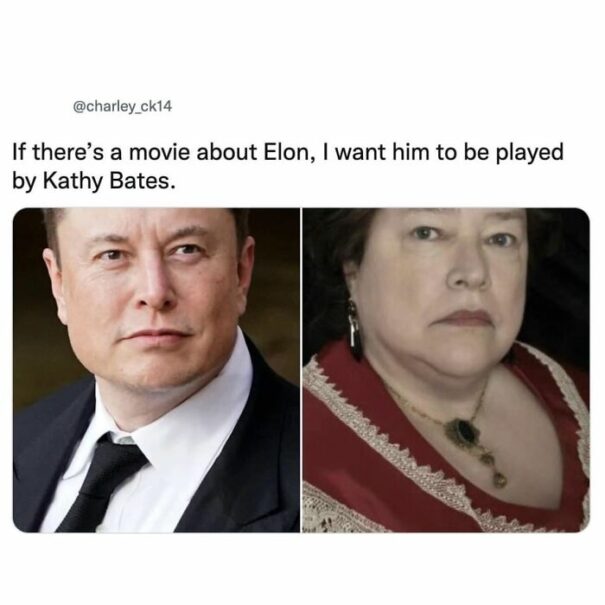Viewport: 605px width, 605px height.
Task: Click the black necktie in the left photo
Action: point(101,484)
